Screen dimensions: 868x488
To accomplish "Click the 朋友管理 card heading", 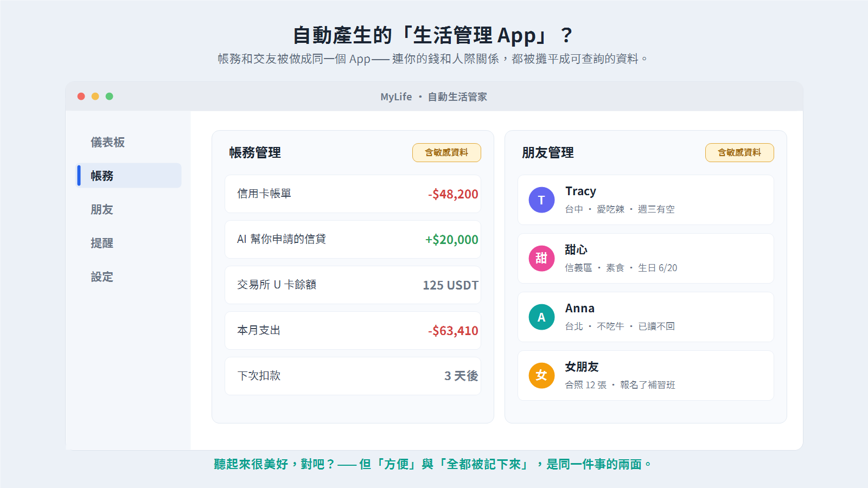I will pos(548,153).
